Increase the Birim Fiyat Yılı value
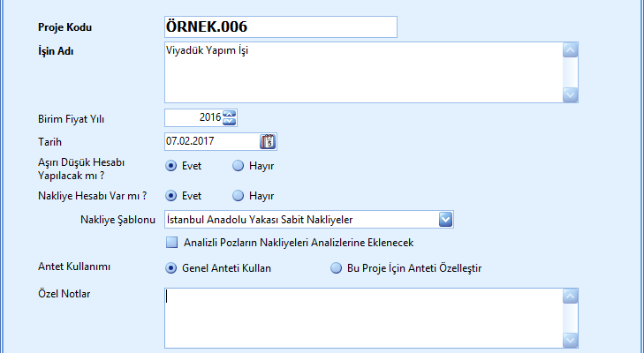The width and height of the screenshot is (644, 353). pos(230,113)
